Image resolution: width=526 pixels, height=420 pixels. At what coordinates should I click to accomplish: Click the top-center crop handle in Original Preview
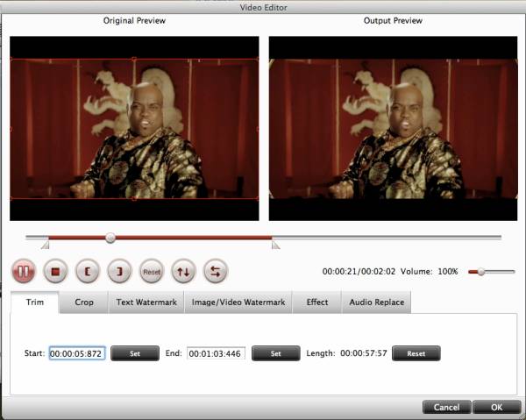pyautogui.click(x=134, y=60)
